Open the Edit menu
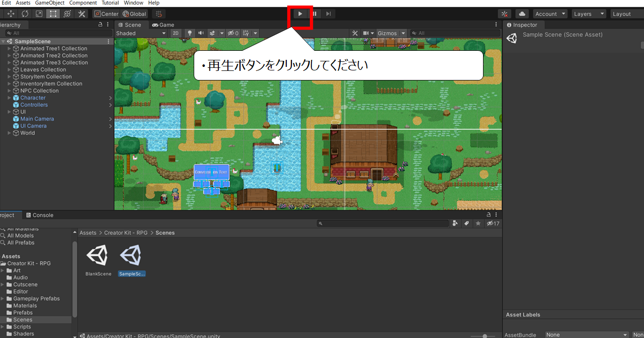 [x=6, y=3]
